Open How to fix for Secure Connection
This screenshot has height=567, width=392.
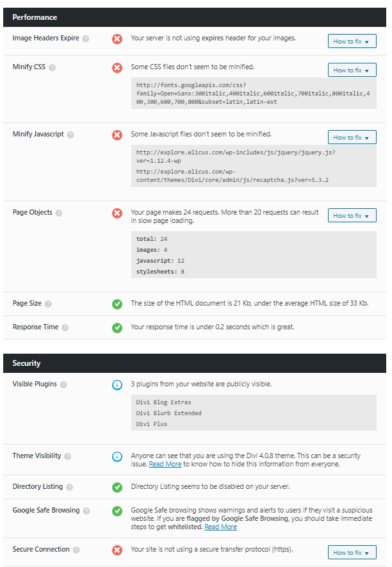click(352, 552)
